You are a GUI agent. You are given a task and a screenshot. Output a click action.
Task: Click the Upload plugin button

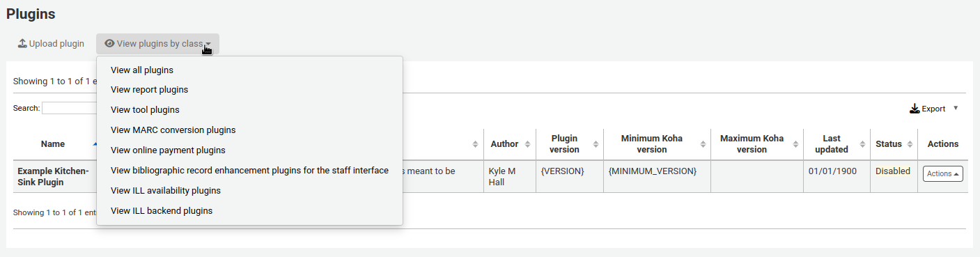(x=51, y=44)
